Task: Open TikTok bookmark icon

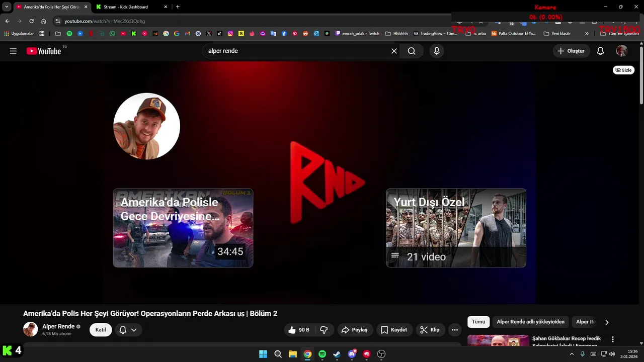Action: (x=220, y=34)
